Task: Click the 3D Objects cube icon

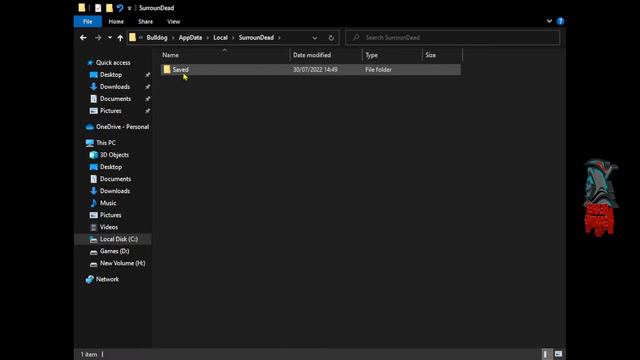Action: [93, 155]
